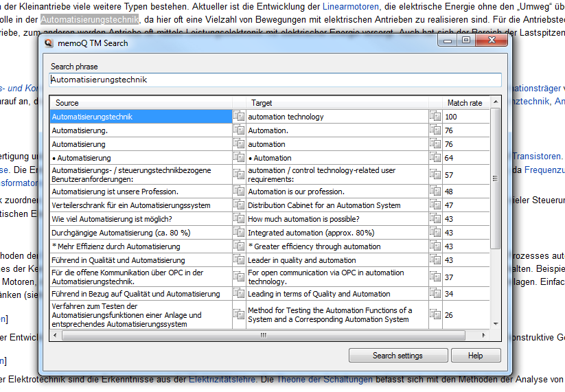The width and height of the screenshot is (565, 392).
Task: Click target icon for 'Leader in quality' row
Action: coord(435,260)
